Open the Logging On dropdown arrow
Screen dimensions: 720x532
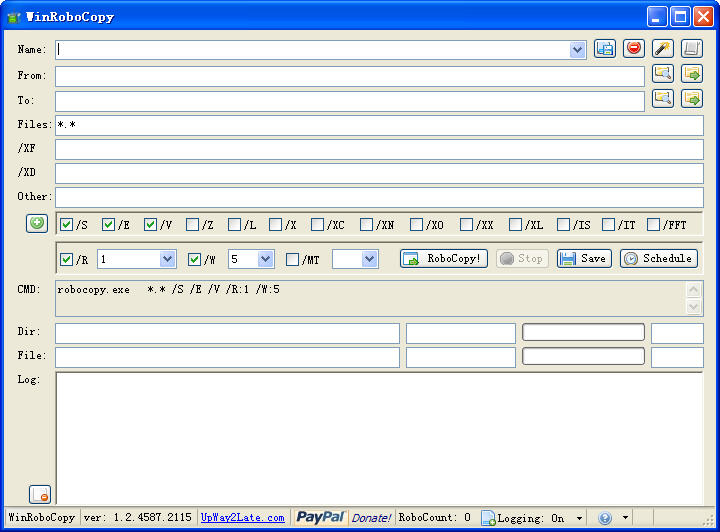pos(579,518)
